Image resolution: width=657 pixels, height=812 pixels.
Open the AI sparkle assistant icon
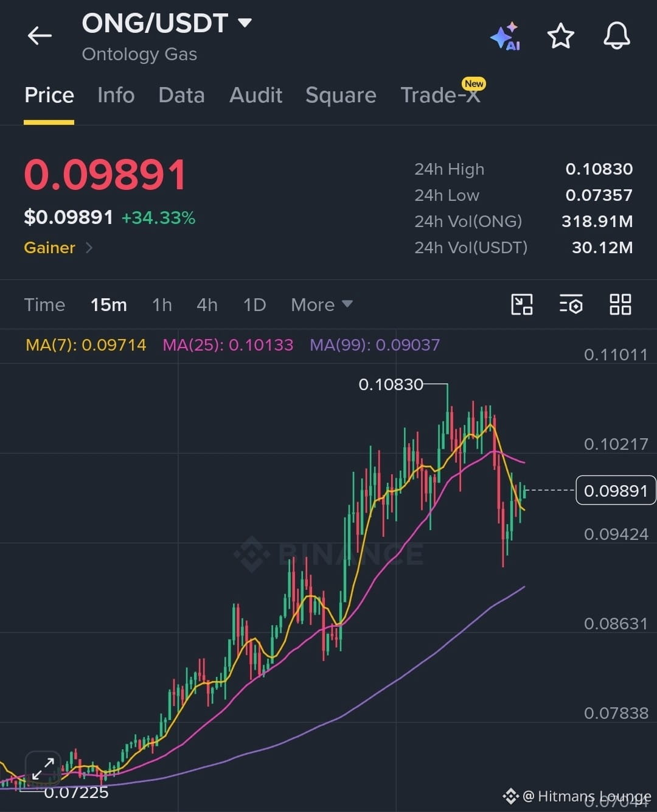click(x=506, y=37)
